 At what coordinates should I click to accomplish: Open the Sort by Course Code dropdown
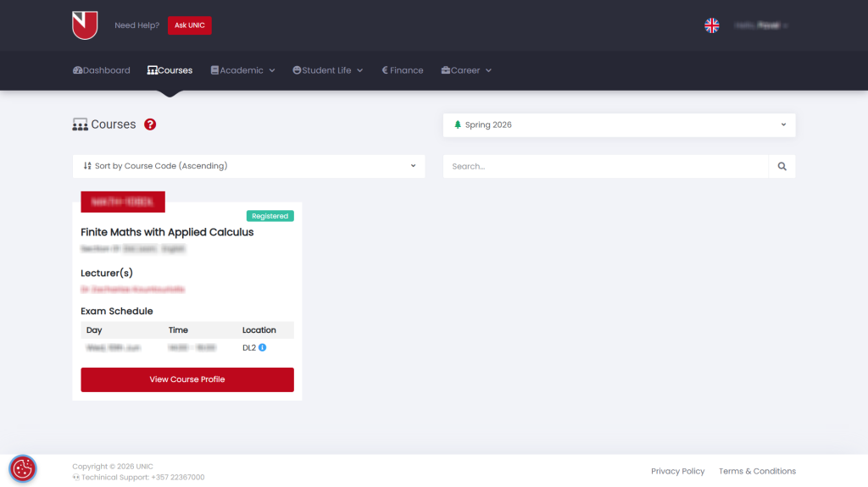point(248,166)
